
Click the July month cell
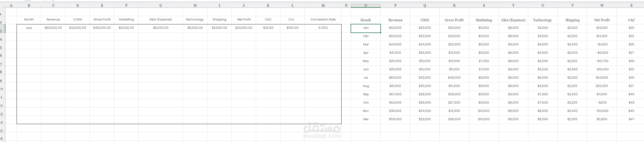[x=29, y=28]
